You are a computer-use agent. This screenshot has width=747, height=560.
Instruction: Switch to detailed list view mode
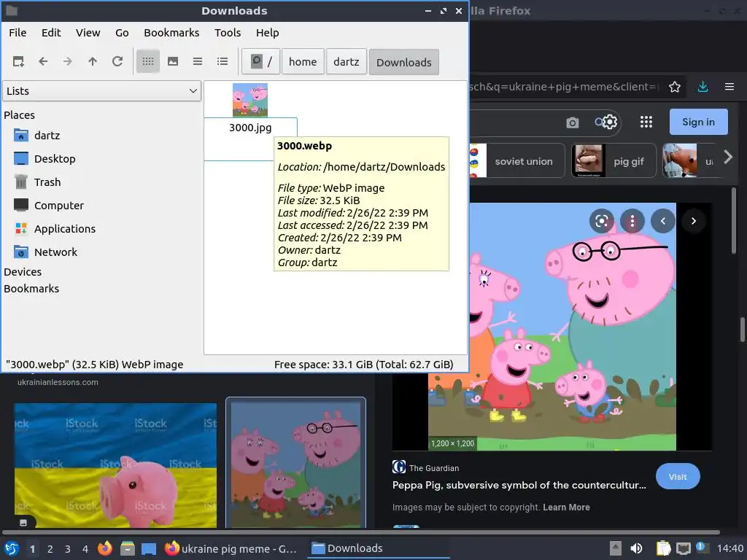click(x=222, y=61)
